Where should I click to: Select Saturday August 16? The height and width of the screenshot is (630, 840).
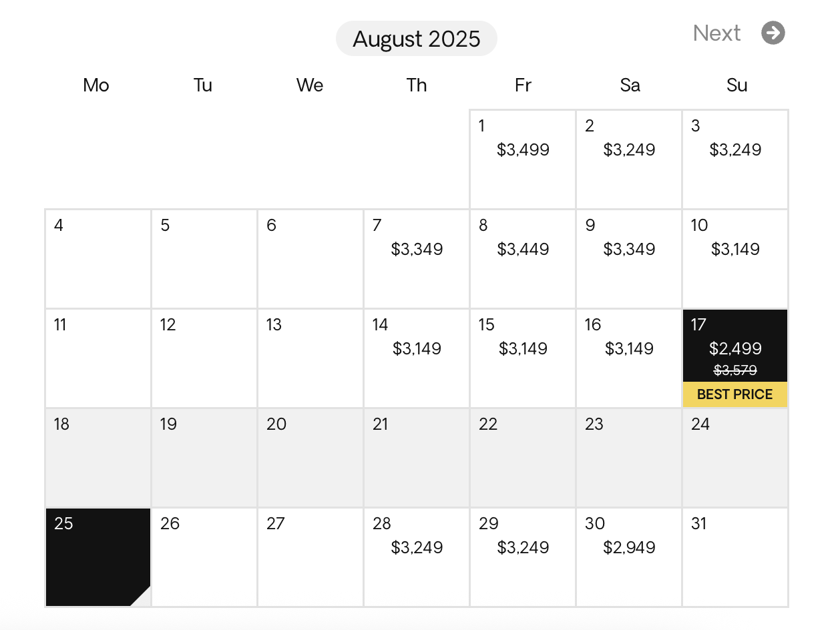[629, 358]
